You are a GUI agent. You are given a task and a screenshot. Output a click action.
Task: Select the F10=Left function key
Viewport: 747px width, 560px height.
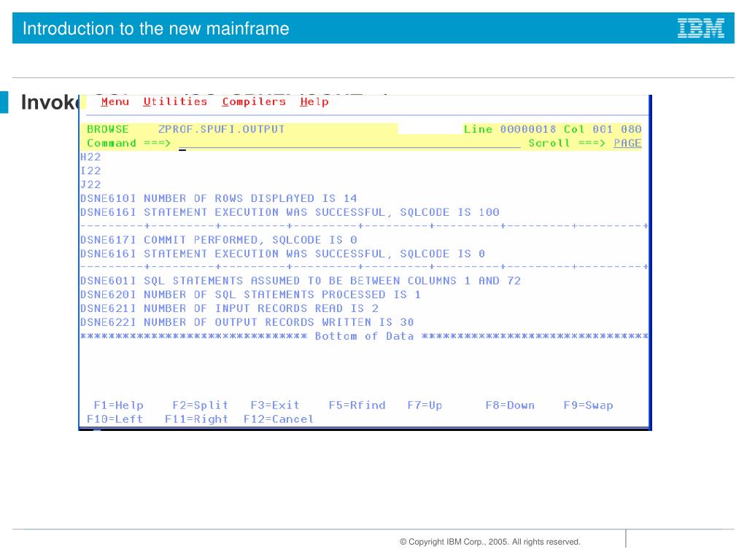pyautogui.click(x=115, y=419)
